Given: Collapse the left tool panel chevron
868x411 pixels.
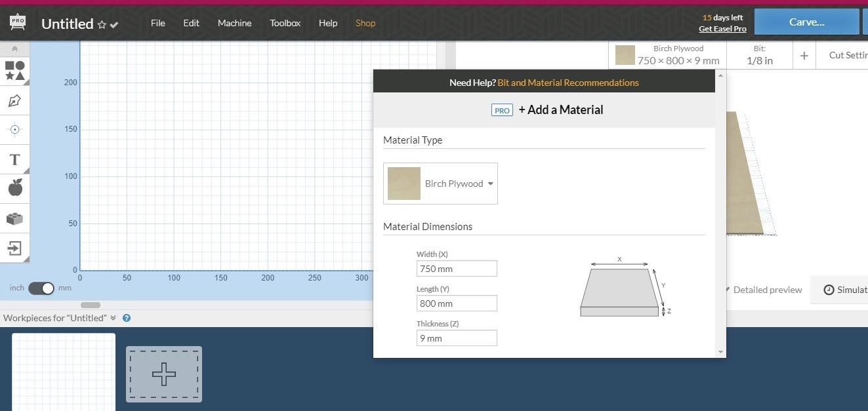Looking at the screenshot, I should pyautogui.click(x=14, y=49).
